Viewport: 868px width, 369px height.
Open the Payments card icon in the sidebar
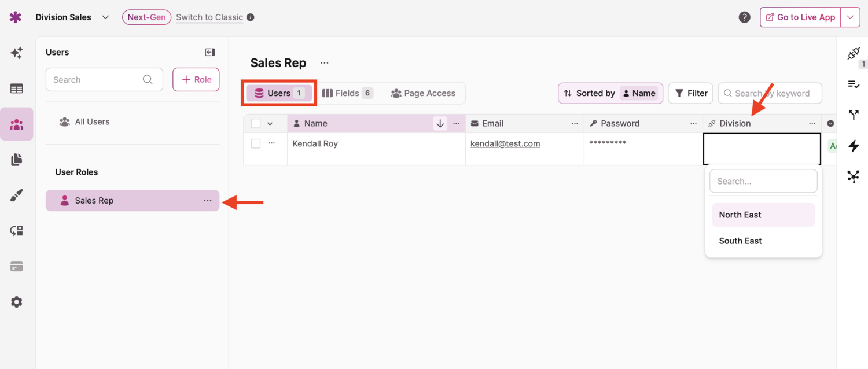pyautogui.click(x=17, y=267)
